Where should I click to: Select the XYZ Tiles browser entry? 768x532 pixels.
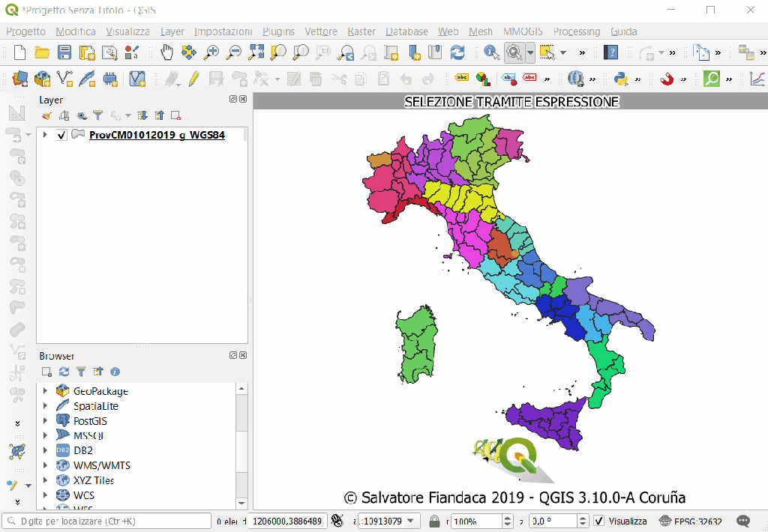click(x=94, y=480)
